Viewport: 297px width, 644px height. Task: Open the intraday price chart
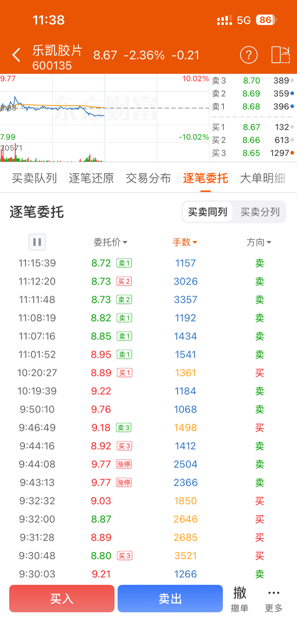[104, 108]
